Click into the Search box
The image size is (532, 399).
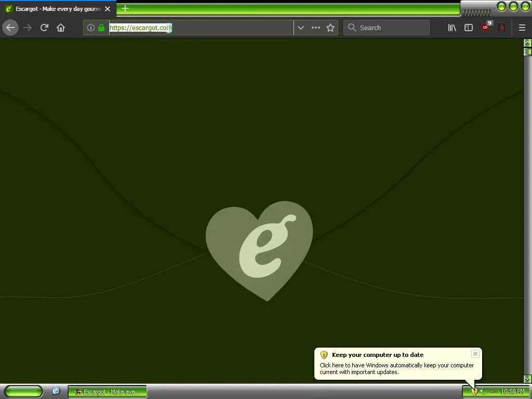click(387, 28)
